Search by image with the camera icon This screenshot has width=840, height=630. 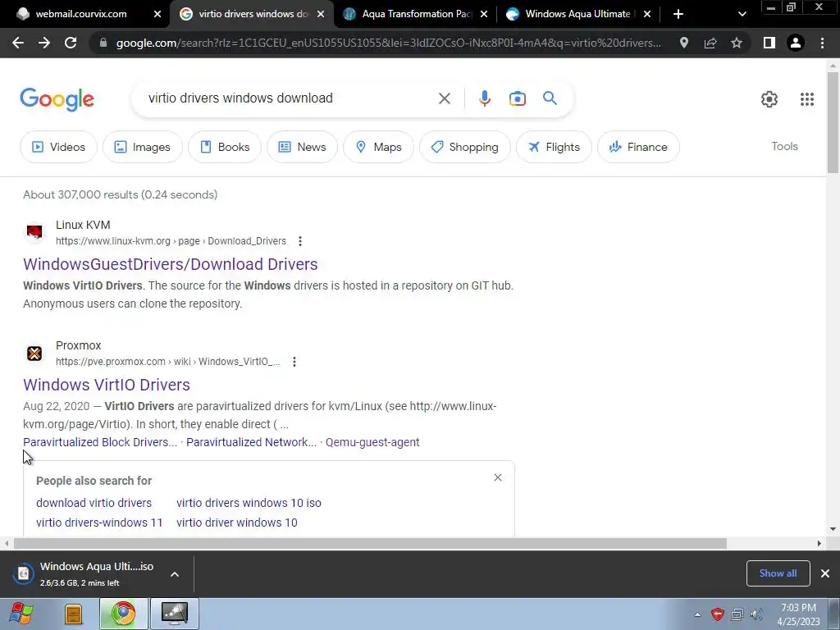point(517,98)
